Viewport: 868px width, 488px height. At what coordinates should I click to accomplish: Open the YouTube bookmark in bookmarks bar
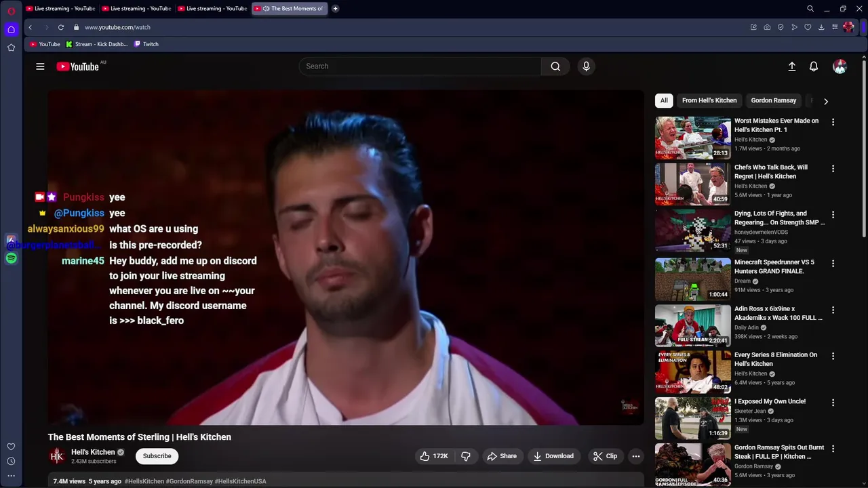(x=45, y=44)
